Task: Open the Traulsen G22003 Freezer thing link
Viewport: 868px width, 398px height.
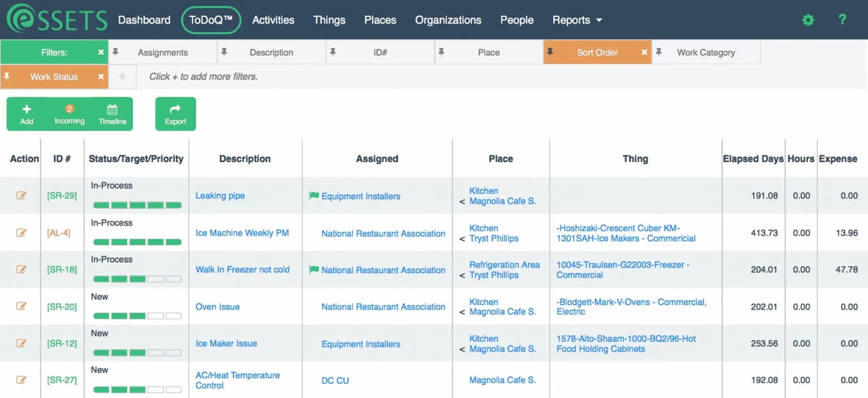Action: point(623,270)
